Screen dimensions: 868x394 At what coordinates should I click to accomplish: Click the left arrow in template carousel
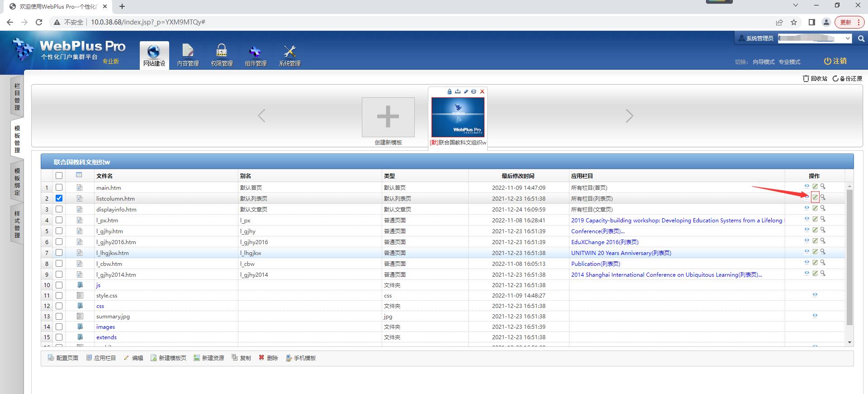click(261, 116)
